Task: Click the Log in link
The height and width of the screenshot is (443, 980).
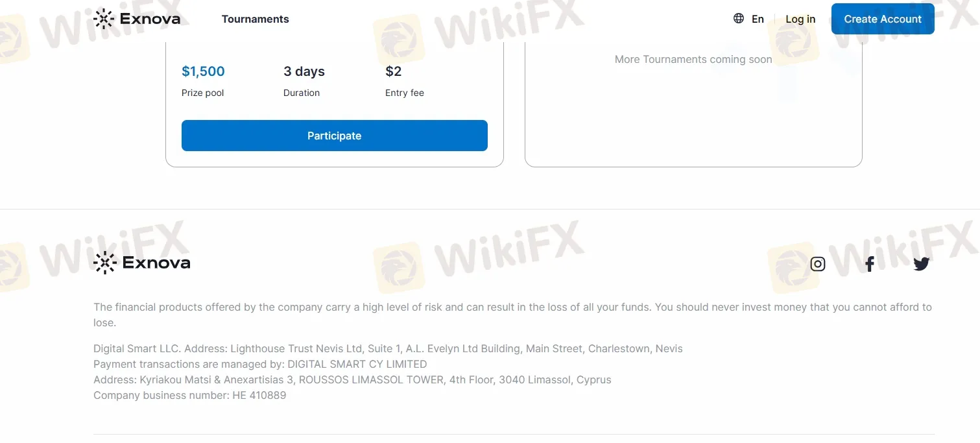Action: point(800,19)
